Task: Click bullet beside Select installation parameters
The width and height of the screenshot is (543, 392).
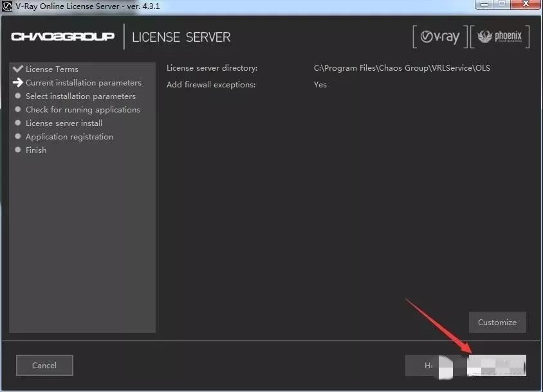Action: pos(18,96)
